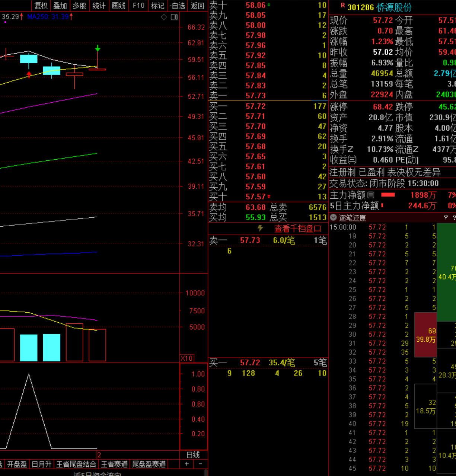
Task: Expand the 逐笔还原 dropdown arrow
Action: (334, 218)
